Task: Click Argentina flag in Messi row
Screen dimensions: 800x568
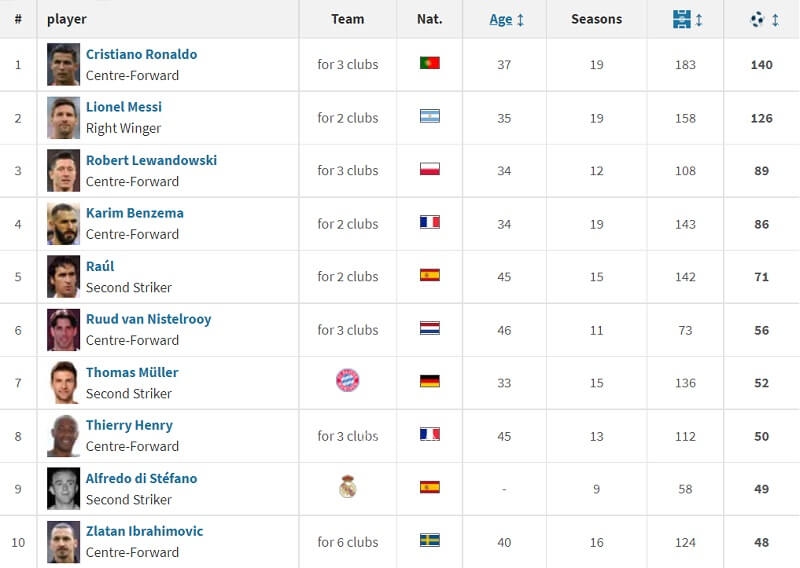Action: [x=430, y=116]
